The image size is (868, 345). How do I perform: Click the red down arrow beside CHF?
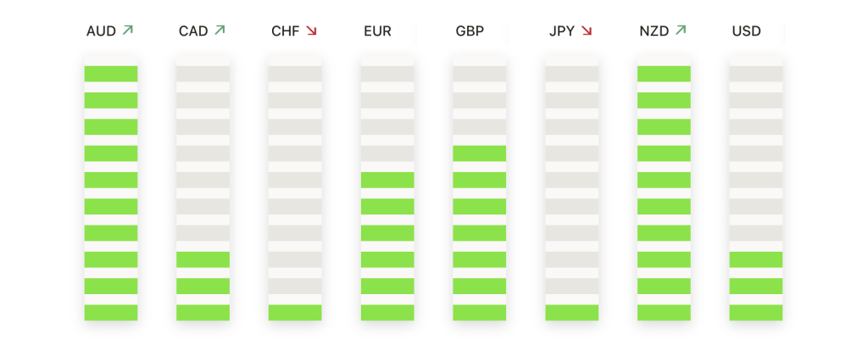(x=311, y=31)
